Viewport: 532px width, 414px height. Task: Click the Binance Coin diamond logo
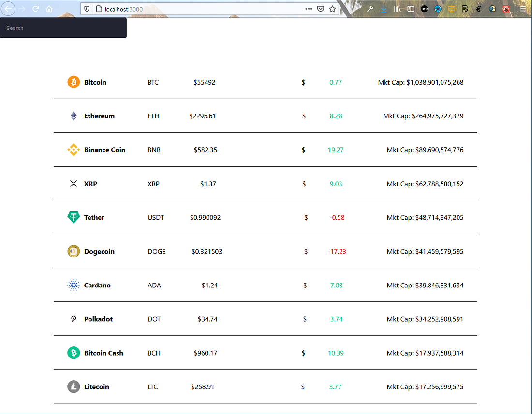pos(74,150)
